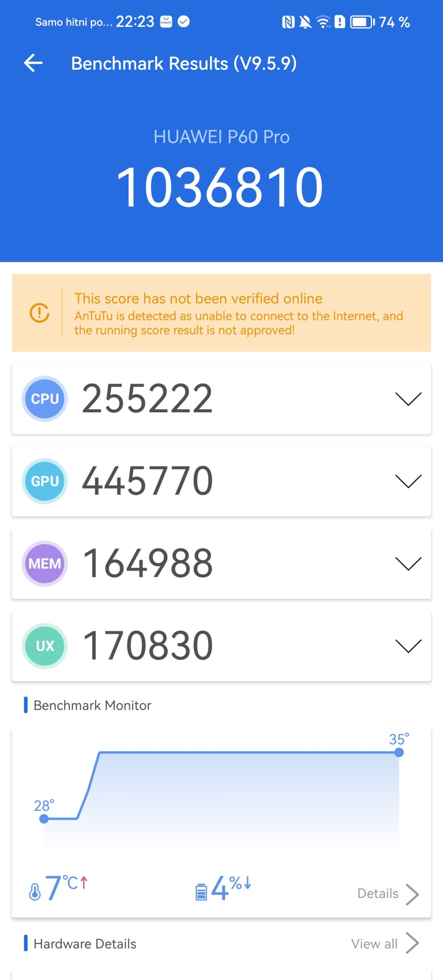This screenshot has height=980, width=443.
Task: Tap the 28° start point on temperature graph
Action: pos(44,818)
